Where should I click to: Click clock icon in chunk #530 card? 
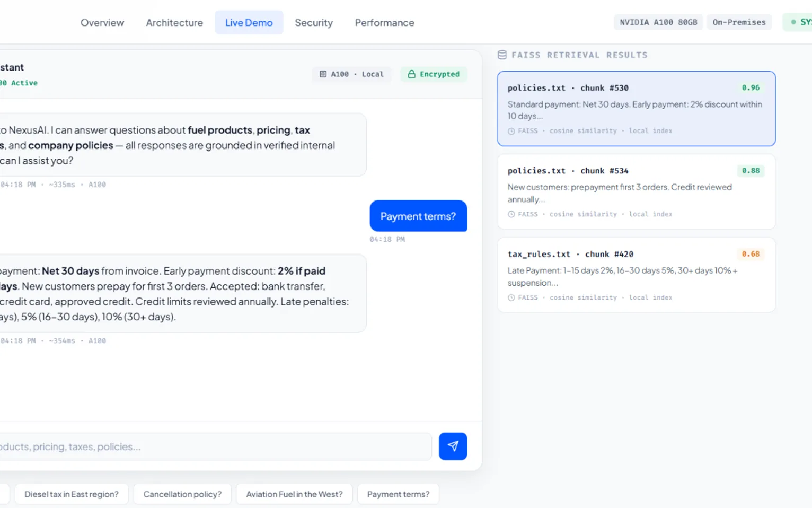(x=511, y=131)
